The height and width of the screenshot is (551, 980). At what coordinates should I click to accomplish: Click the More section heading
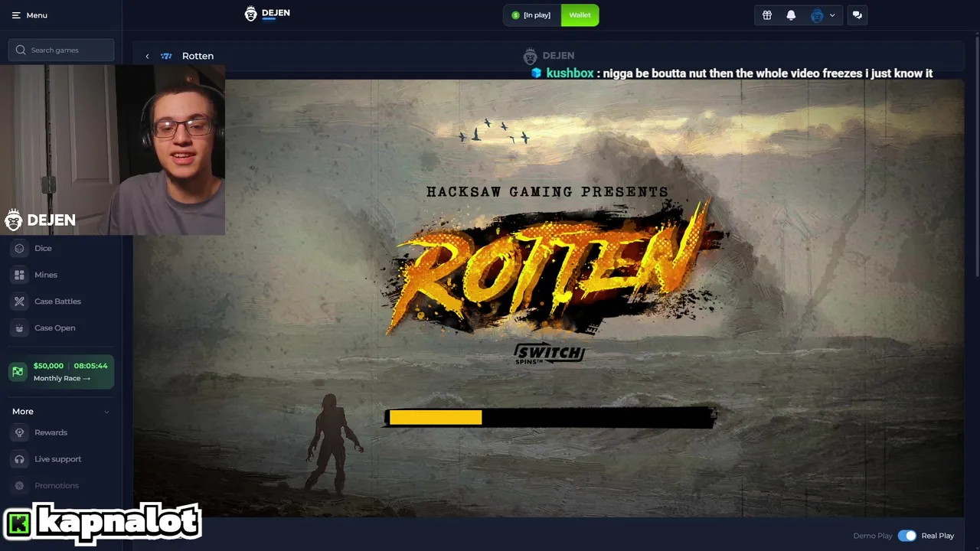coord(23,412)
